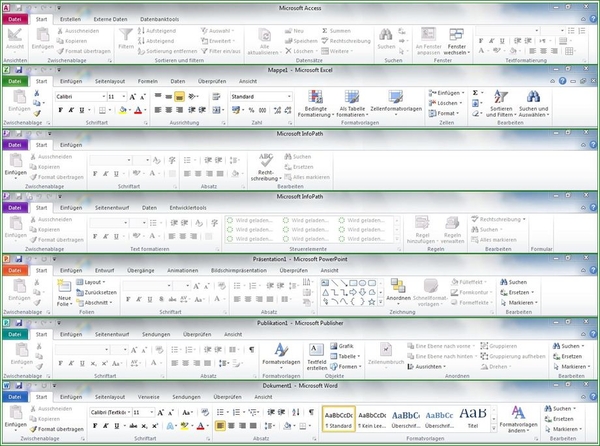Viewport: 600px width, 446px height.
Task: Click Excel red font color A
Action: (138, 110)
